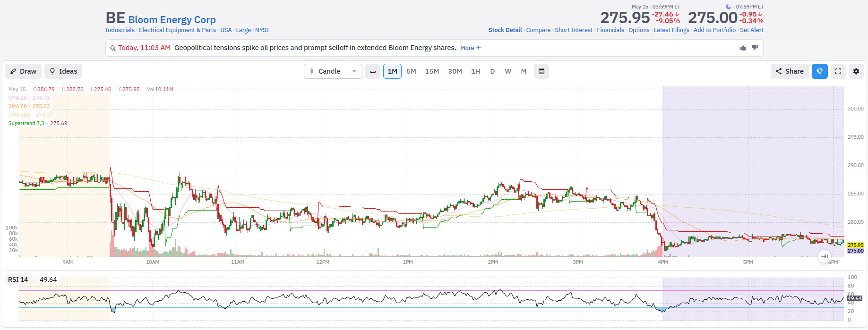This screenshot has height=330, width=868.
Task: Jump to latest bar arrow on chart
Action: [x=825, y=256]
